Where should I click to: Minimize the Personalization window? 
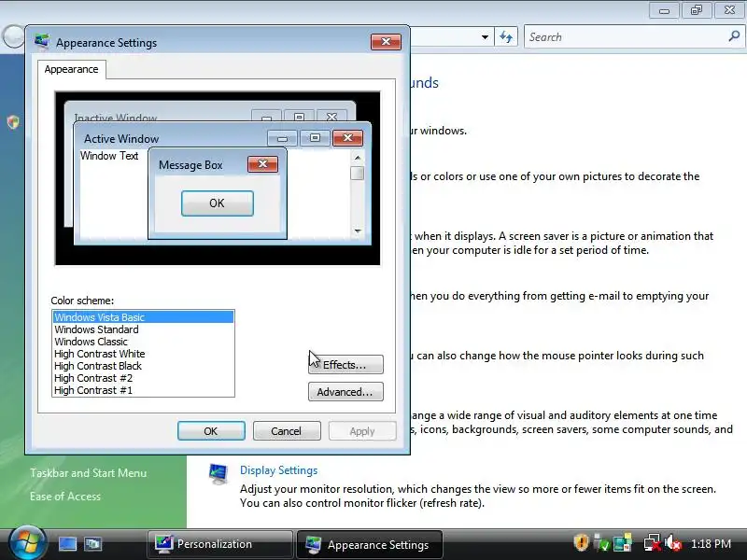[x=664, y=10]
